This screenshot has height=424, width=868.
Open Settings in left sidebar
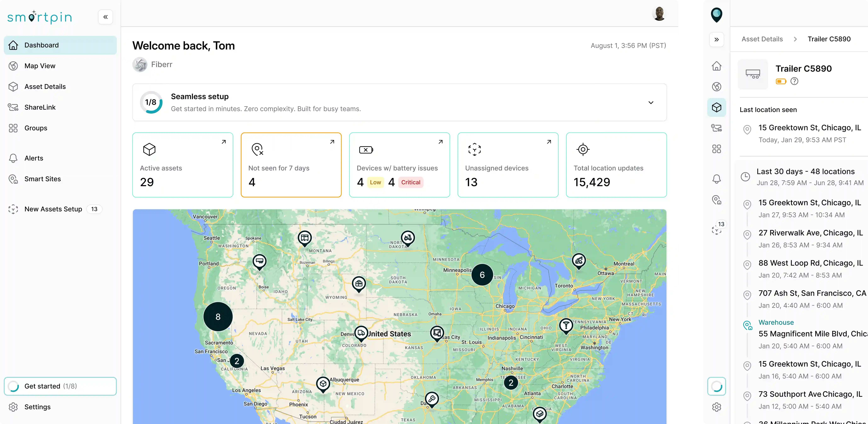pos(37,407)
